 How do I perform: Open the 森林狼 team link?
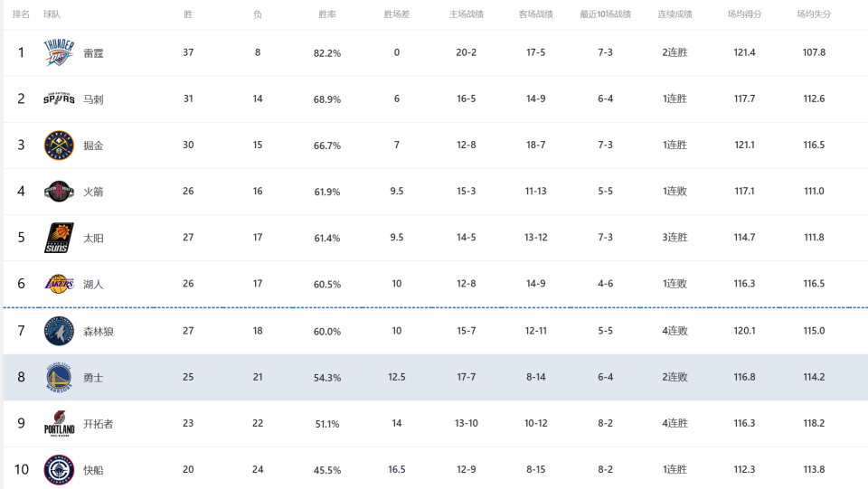click(x=99, y=332)
